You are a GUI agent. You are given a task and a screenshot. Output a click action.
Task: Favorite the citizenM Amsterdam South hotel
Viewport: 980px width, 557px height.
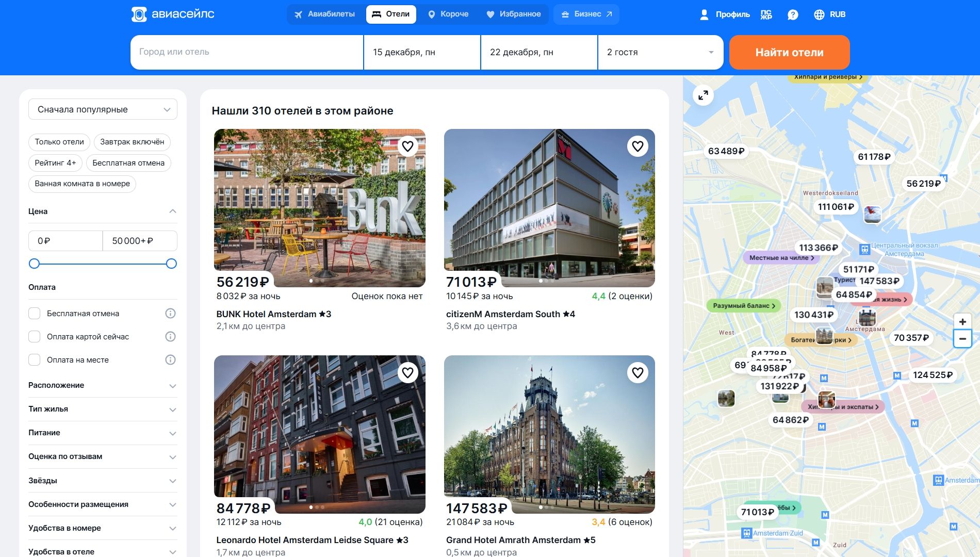pos(638,146)
